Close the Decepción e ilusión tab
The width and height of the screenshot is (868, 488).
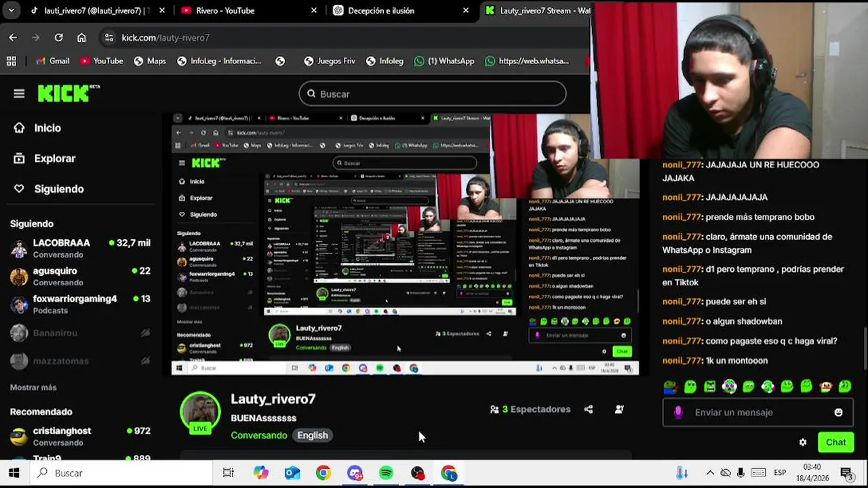(466, 11)
